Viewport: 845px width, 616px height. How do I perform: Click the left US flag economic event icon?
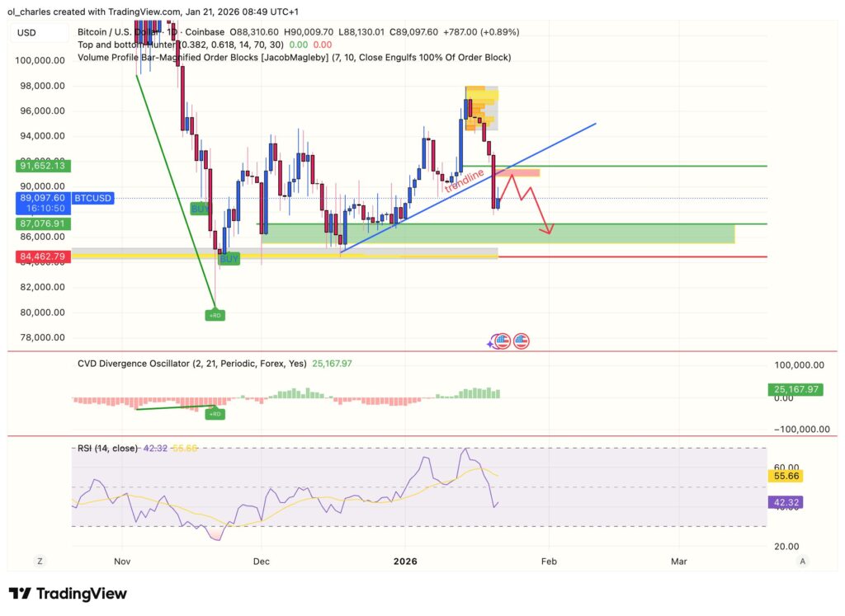coord(503,341)
